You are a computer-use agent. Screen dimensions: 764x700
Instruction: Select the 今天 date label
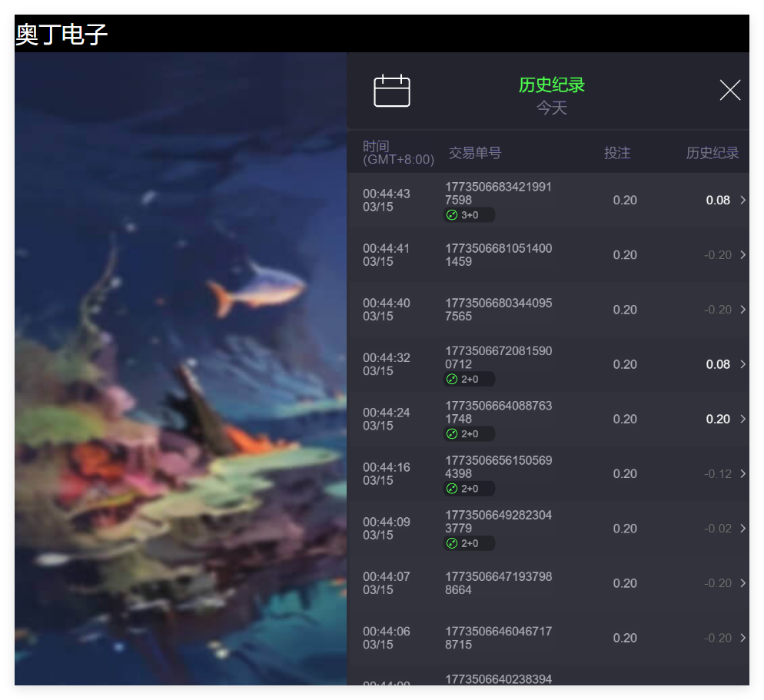coord(551,108)
